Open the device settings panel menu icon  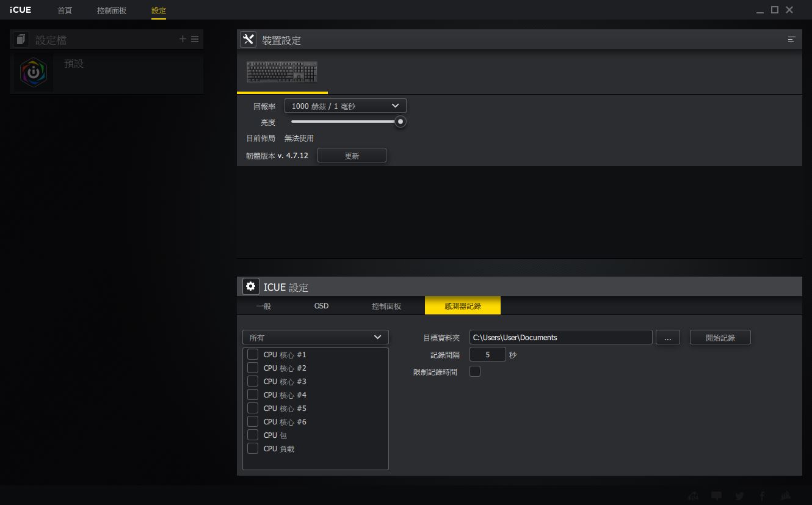792,40
